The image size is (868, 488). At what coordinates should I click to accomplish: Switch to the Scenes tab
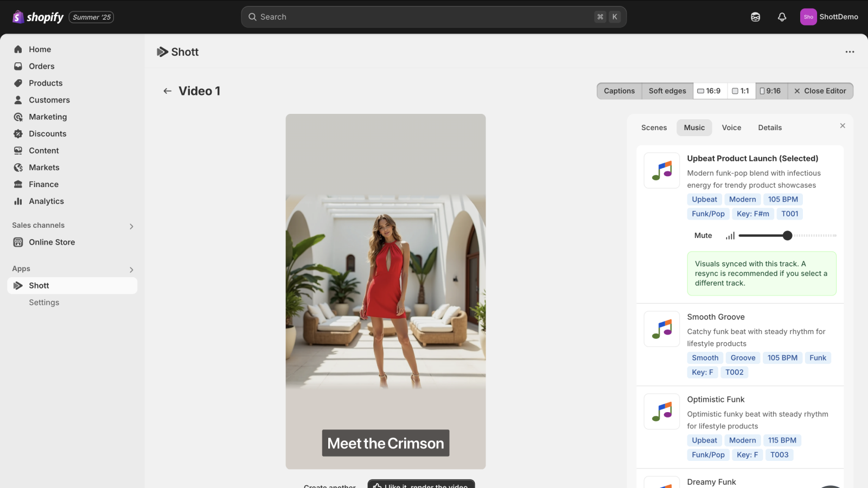tap(654, 127)
